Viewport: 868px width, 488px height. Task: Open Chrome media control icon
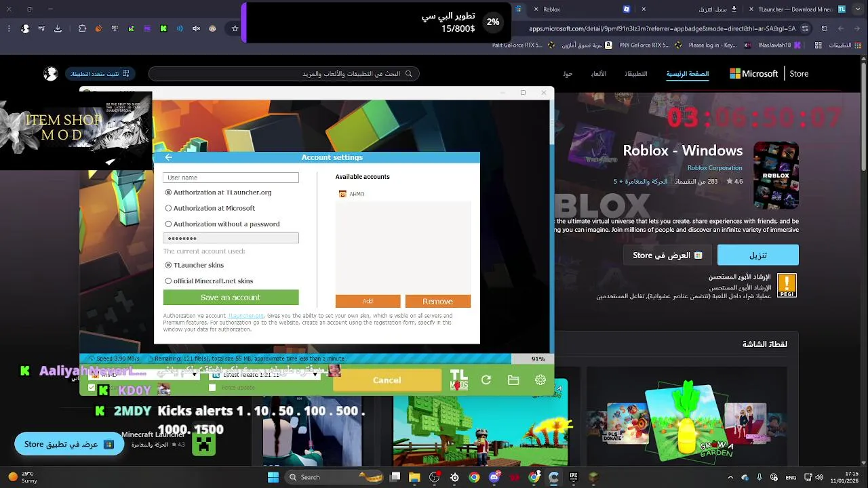click(42, 28)
